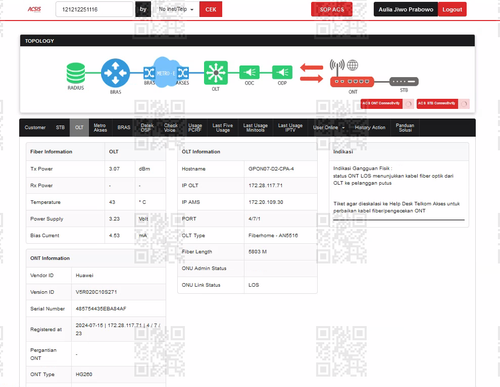Select the ODP node icon
The height and width of the screenshot is (387, 500).
[282, 72]
